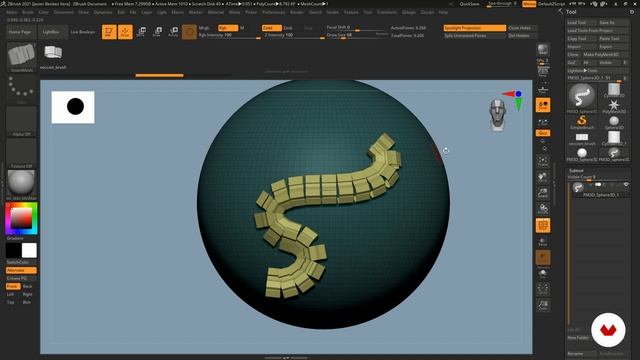Screen dimensions: 640x360
Task: Click the Close Holes button
Action: 522,28
